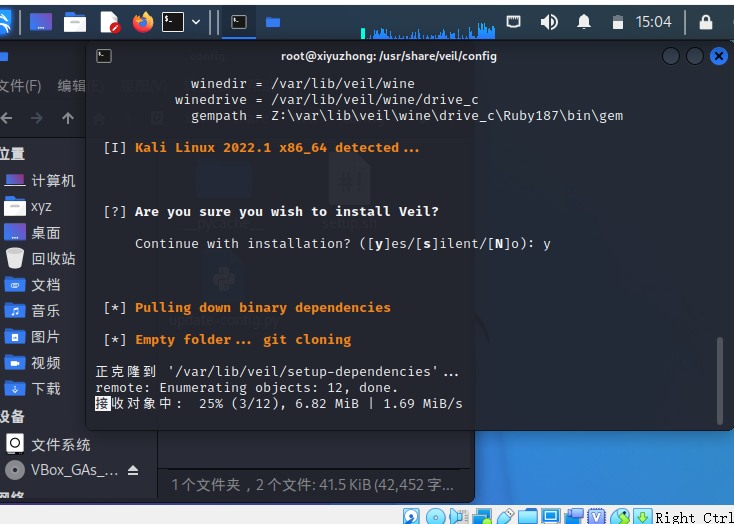Eject the VBox_GAs disc
Image resolution: width=734 pixels, height=524 pixels.
133,470
